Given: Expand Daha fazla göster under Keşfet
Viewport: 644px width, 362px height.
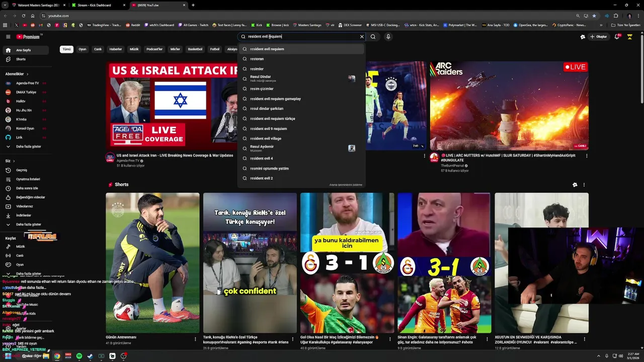Looking at the screenshot, I should tap(26, 274).
